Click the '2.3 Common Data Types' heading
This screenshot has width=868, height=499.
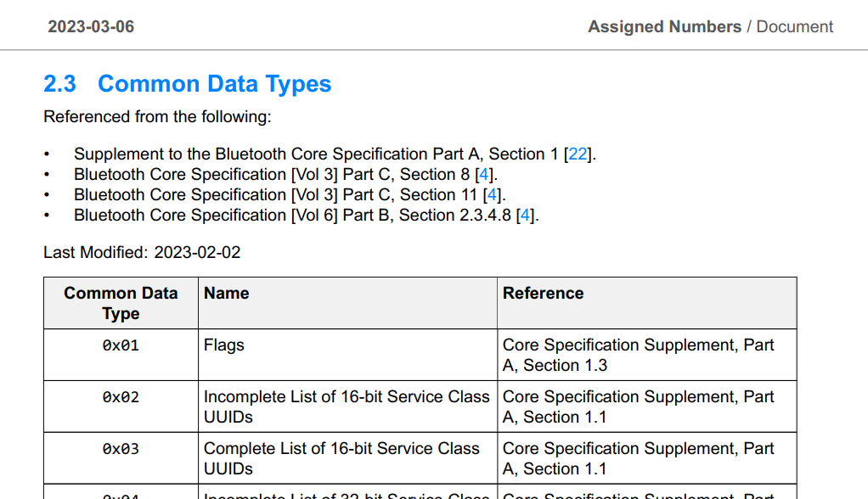click(x=187, y=83)
